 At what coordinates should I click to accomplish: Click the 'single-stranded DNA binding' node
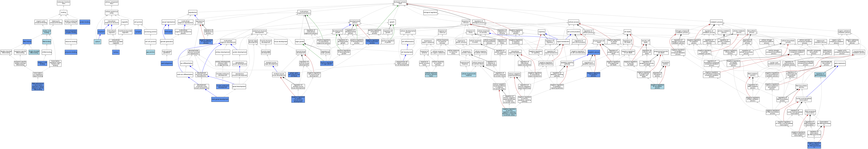pos(34,52)
